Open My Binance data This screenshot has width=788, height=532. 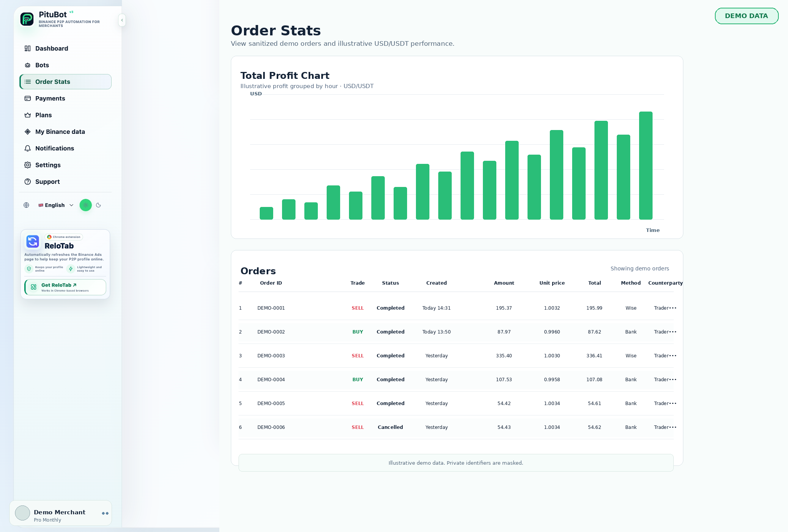[x=65, y=132]
